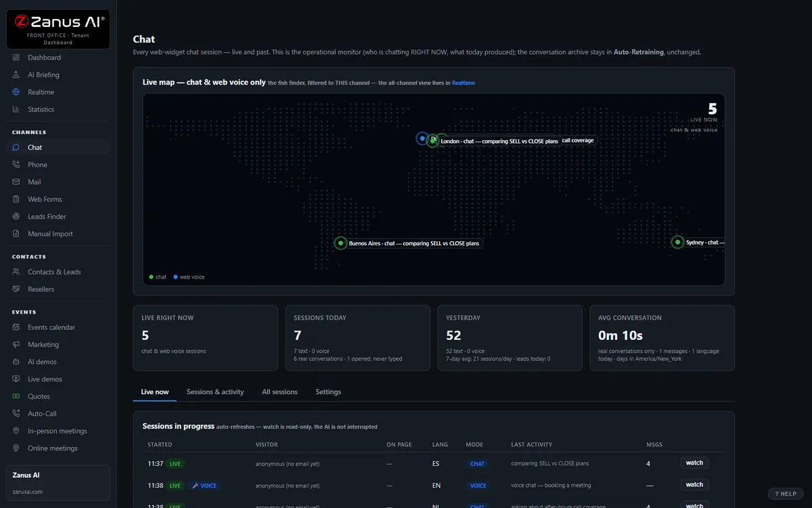Click the Leads Finder icon
812x508 pixels.
(x=16, y=216)
